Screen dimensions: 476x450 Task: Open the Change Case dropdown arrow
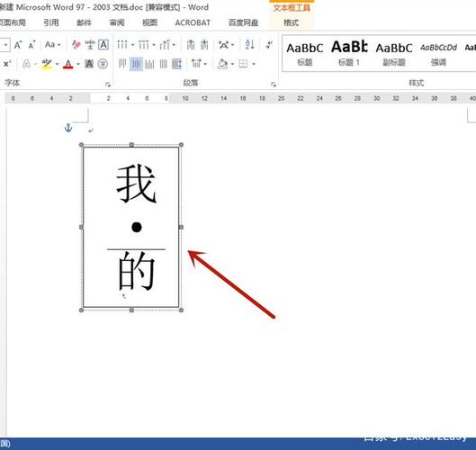pyautogui.click(x=59, y=45)
